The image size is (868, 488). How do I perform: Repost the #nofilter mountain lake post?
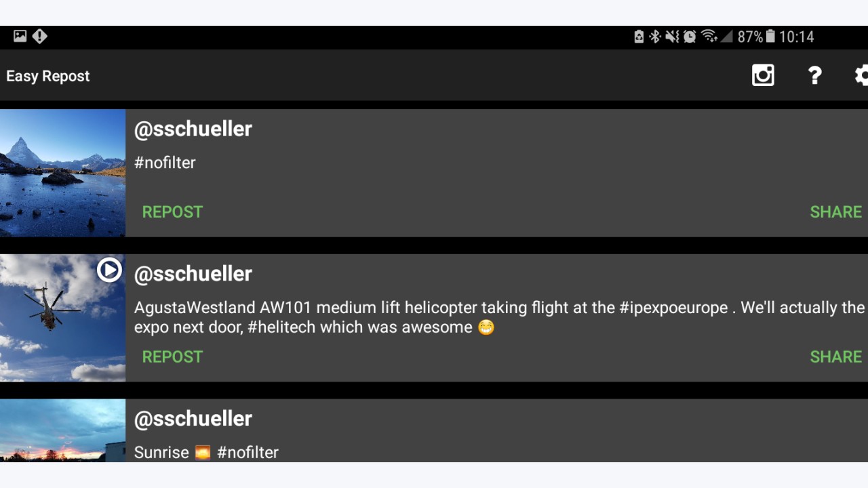coord(172,211)
